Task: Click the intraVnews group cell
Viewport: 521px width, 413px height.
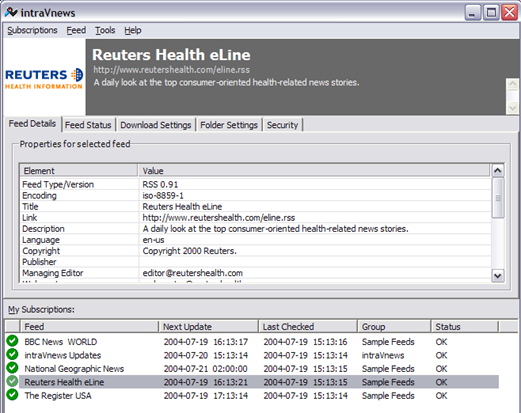Action: click(x=383, y=355)
